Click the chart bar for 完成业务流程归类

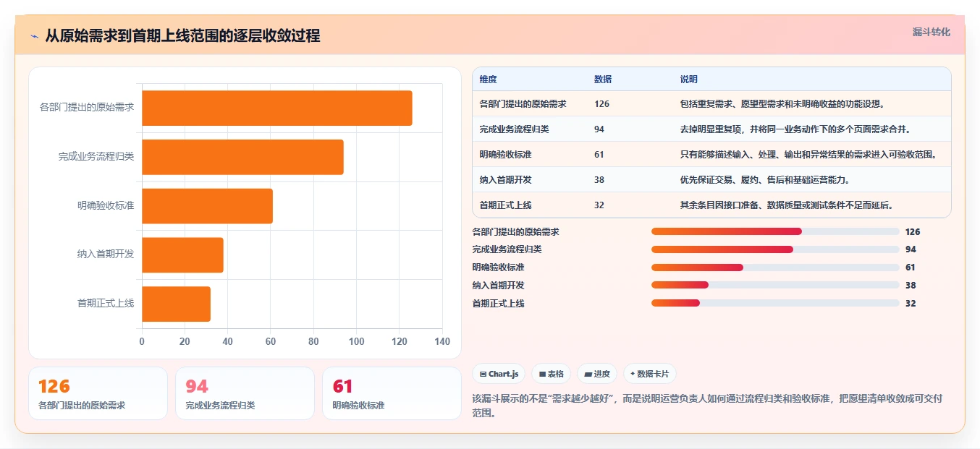[x=242, y=157]
